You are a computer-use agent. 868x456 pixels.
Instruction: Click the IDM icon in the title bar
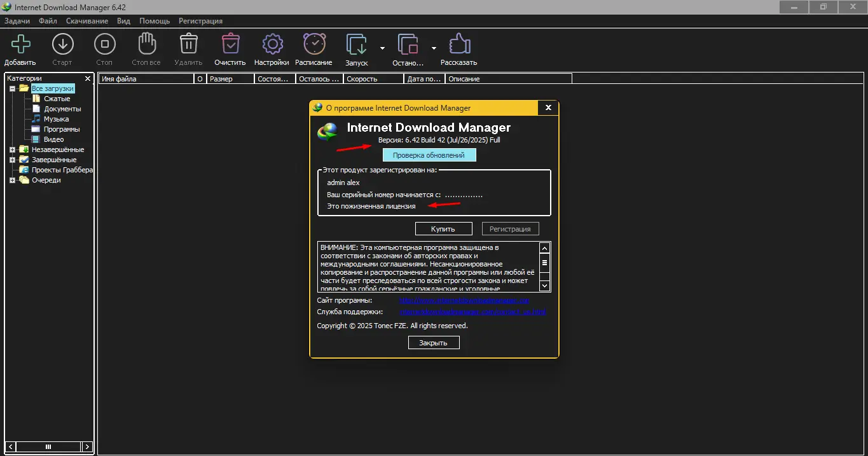[6, 6]
